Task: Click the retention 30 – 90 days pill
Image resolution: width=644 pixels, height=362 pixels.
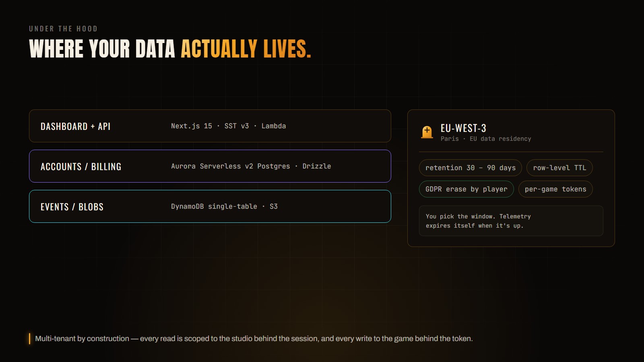Action: [471, 168]
